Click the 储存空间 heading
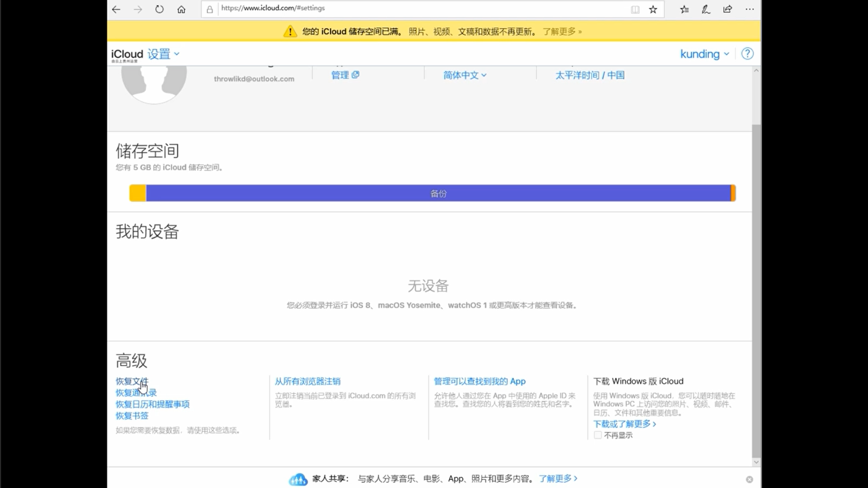 pyautogui.click(x=147, y=151)
